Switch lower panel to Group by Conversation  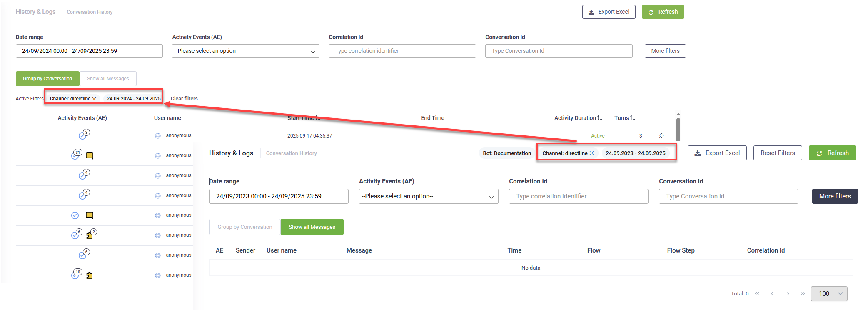tap(245, 227)
